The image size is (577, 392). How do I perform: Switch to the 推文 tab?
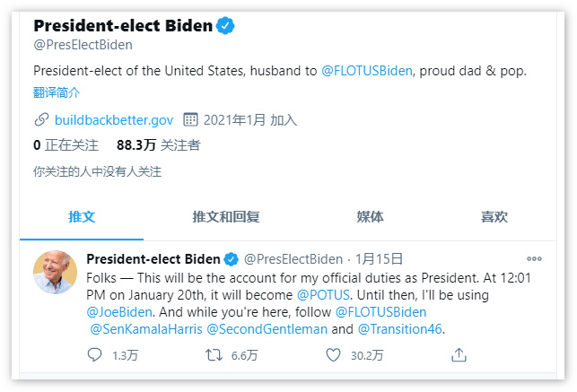[82, 216]
